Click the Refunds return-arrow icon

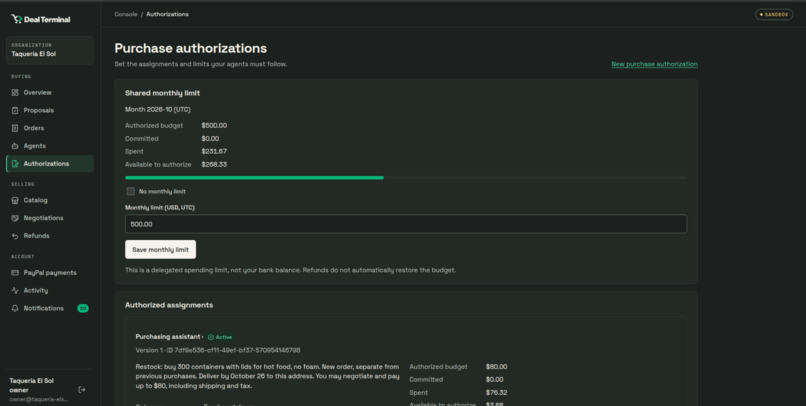click(x=15, y=236)
